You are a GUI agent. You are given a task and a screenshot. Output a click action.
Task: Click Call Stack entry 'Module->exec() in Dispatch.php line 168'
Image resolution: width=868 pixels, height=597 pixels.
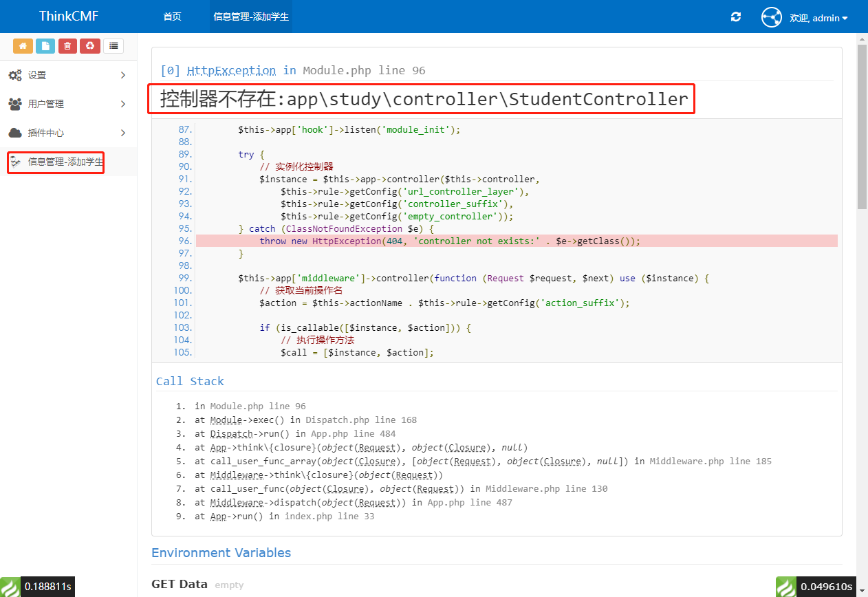click(x=305, y=420)
